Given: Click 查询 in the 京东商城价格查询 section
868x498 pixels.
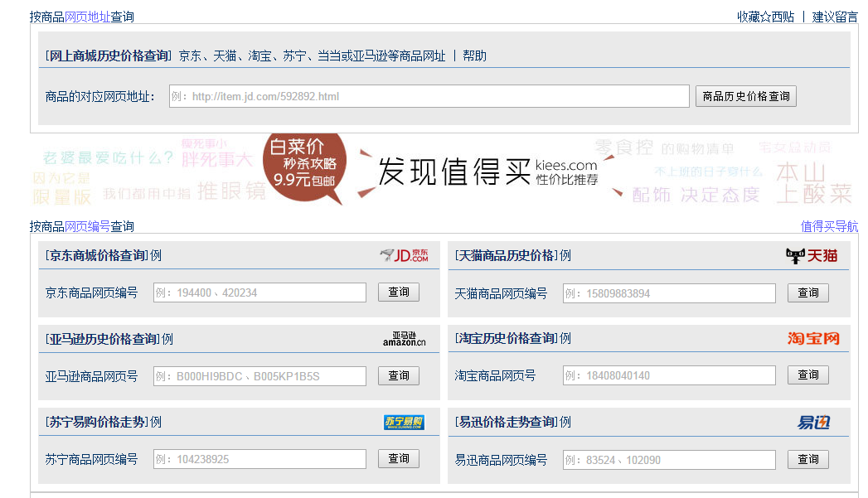Looking at the screenshot, I should [398, 292].
